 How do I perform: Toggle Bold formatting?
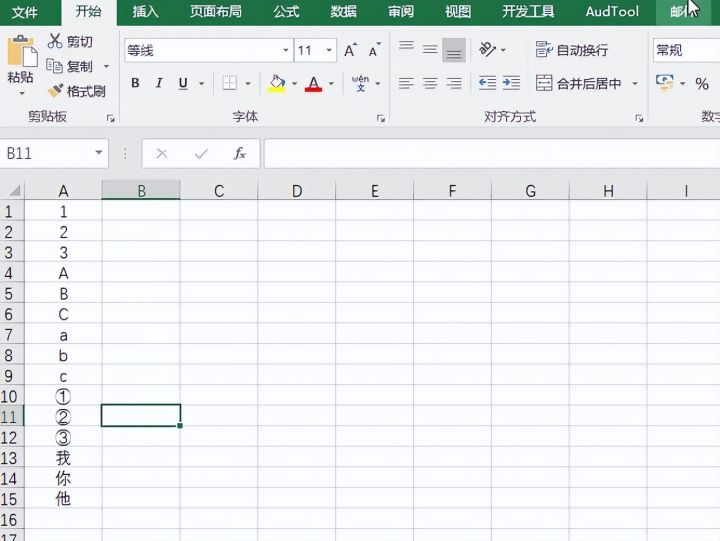(x=135, y=83)
